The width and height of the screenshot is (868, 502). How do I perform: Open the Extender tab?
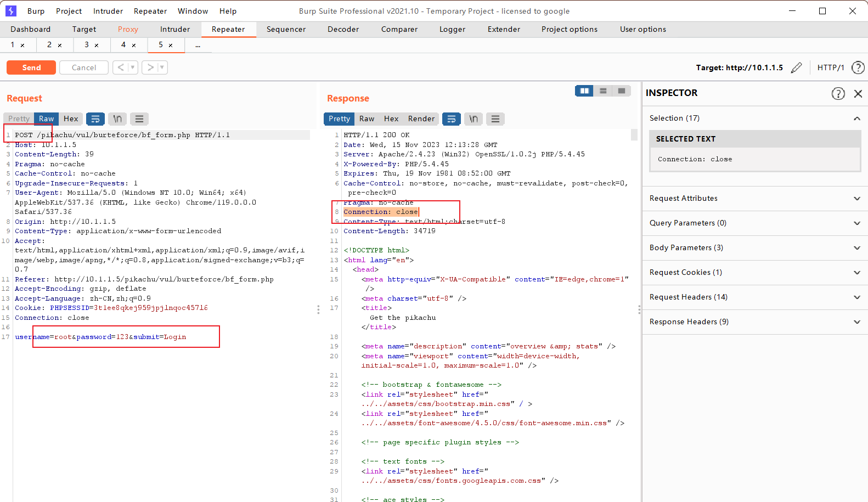point(504,30)
